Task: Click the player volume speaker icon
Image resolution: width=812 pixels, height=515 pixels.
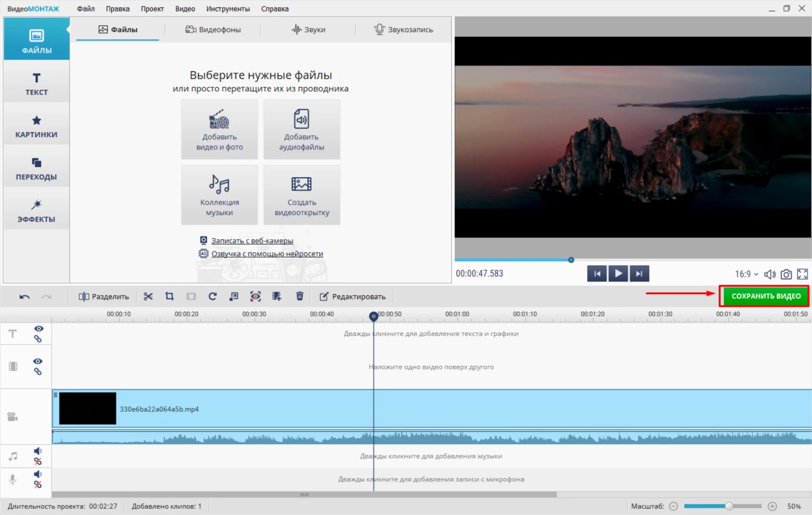Action: [x=769, y=274]
